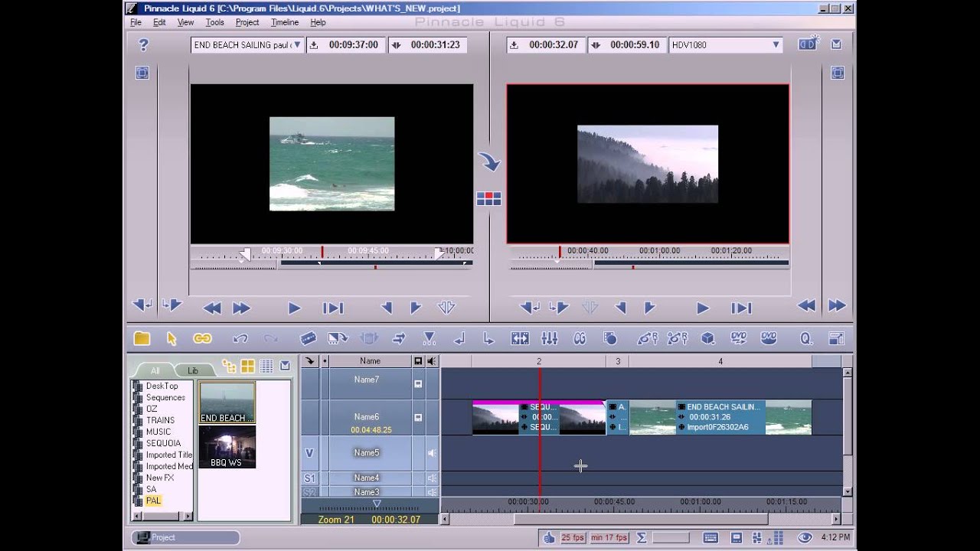Open the Project menu
This screenshot has height=551, width=980.
(247, 22)
